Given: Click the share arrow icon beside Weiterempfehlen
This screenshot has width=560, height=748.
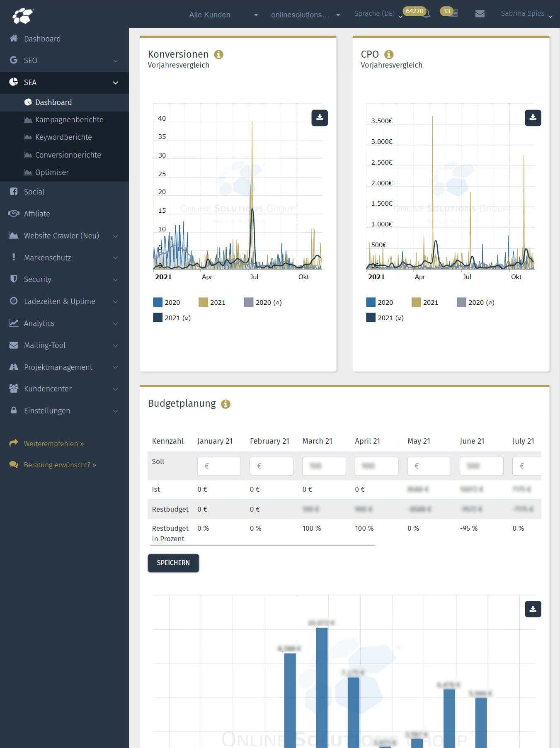Looking at the screenshot, I should click(14, 443).
